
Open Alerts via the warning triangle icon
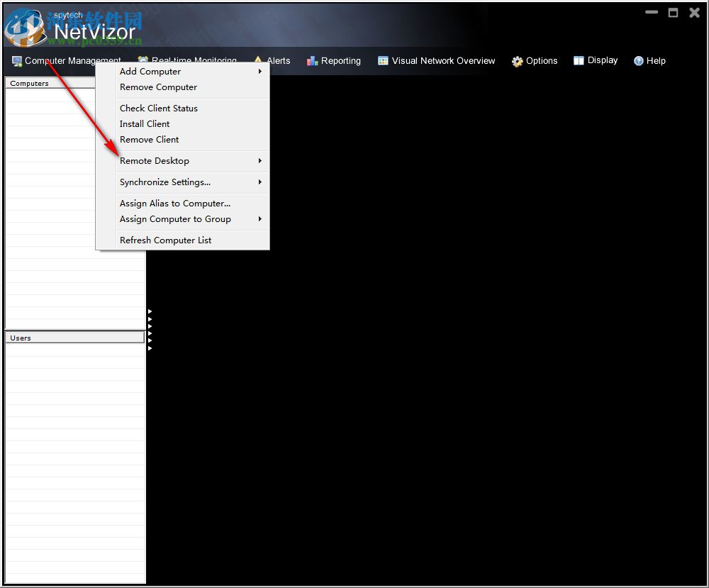258,61
